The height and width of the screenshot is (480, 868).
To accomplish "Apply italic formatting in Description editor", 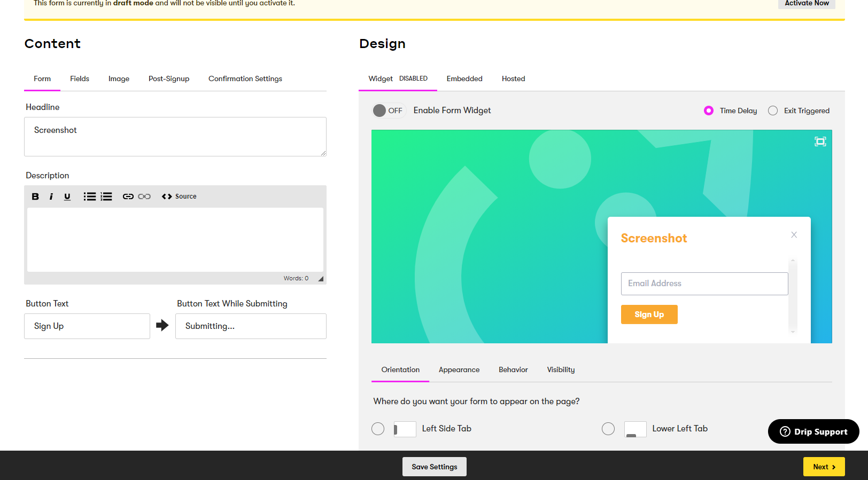I will click(51, 196).
